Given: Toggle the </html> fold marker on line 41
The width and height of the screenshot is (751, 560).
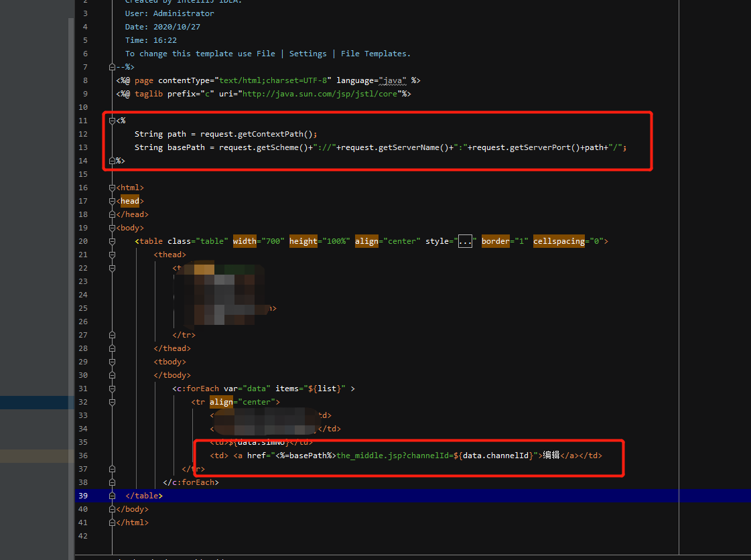Looking at the screenshot, I should click(x=112, y=522).
